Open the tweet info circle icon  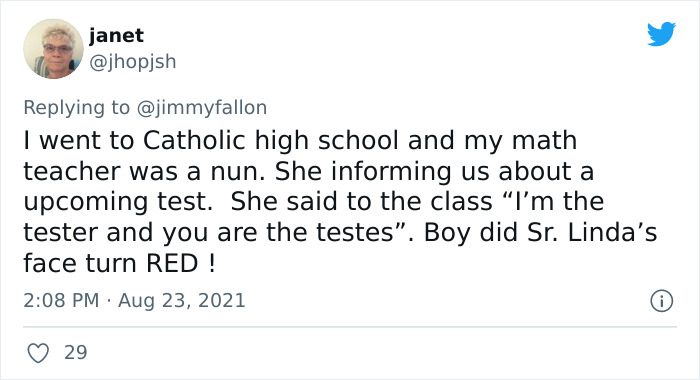(661, 301)
